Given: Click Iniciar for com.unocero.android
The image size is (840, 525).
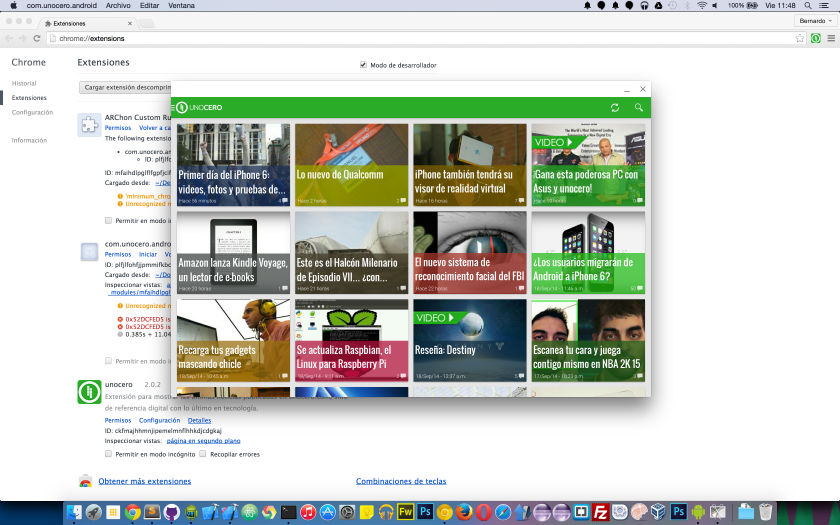Looking at the screenshot, I should point(148,254).
